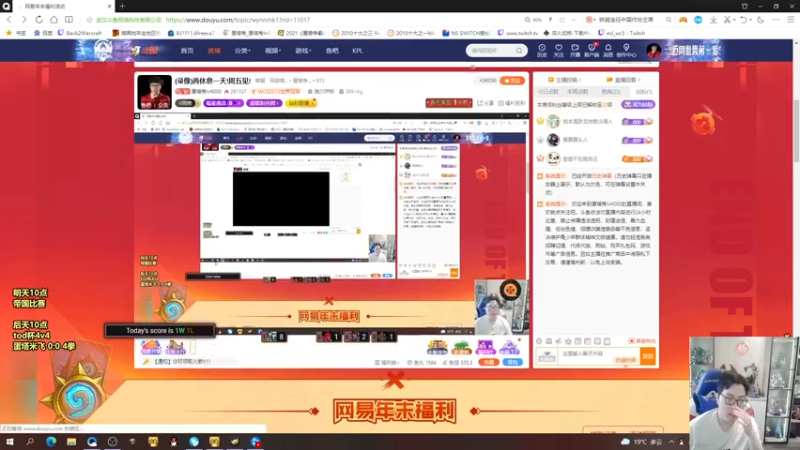Click the chat message input field
The width and height of the screenshot is (800, 450).
[x=599, y=356]
